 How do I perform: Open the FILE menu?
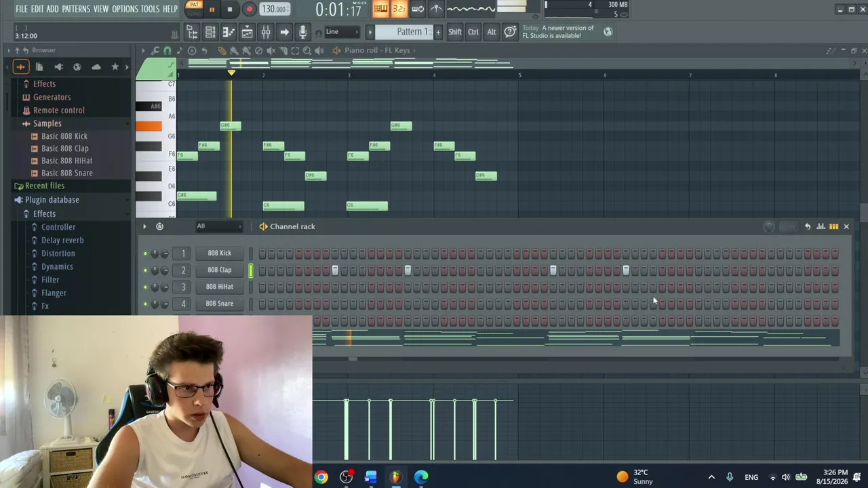click(22, 9)
